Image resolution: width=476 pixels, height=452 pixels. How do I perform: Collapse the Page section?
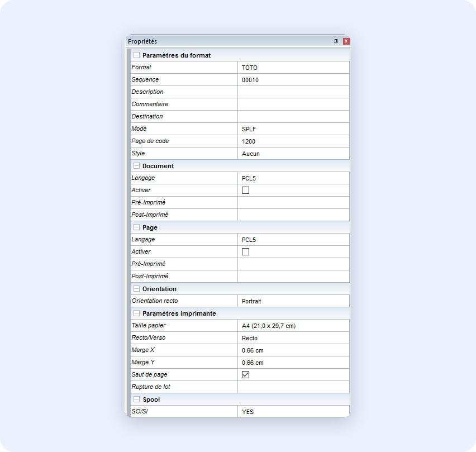click(x=137, y=227)
